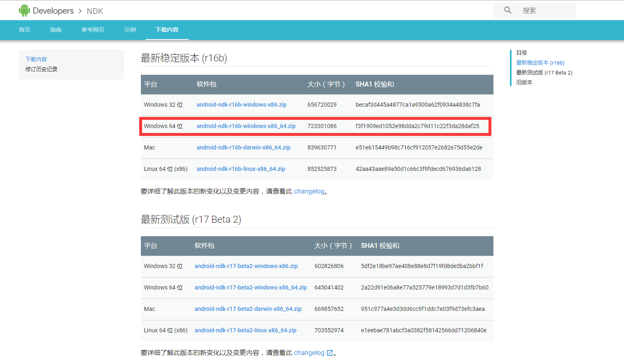Open the 示例 tab
624x364 pixels.
pyautogui.click(x=130, y=30)
